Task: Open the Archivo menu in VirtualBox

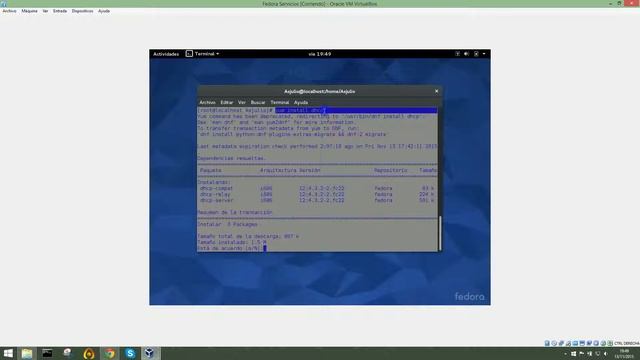Action: [x=9, y=11]
